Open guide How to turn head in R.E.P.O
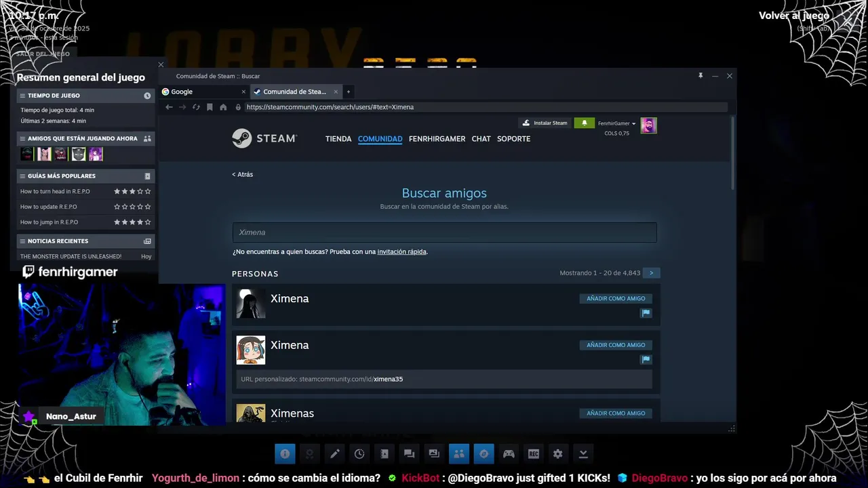The image size is (868, 488). point(55,191)
